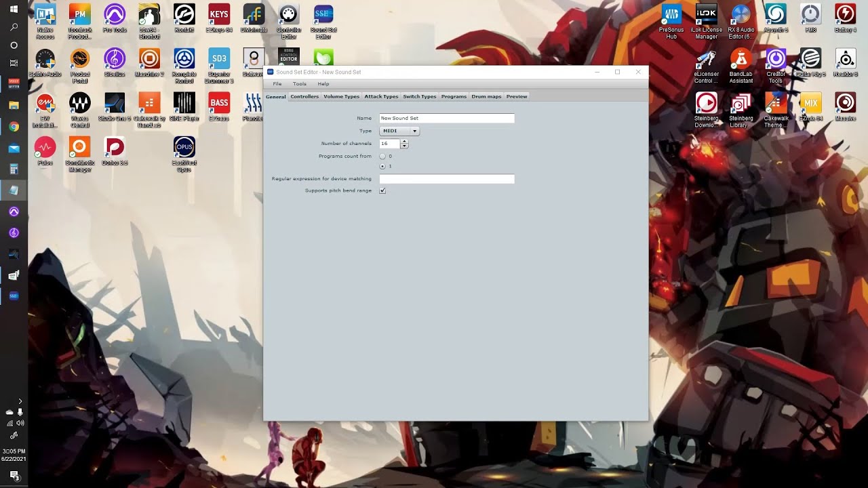
Task: Open the iLok License Manager desktop icon
Action: click(707, 21)
